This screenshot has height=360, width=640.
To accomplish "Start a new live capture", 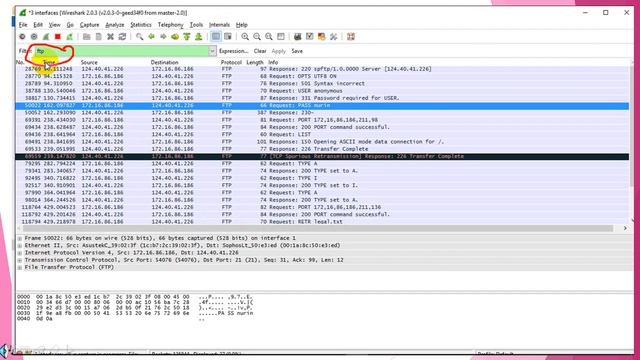I will tap(46, 37).
